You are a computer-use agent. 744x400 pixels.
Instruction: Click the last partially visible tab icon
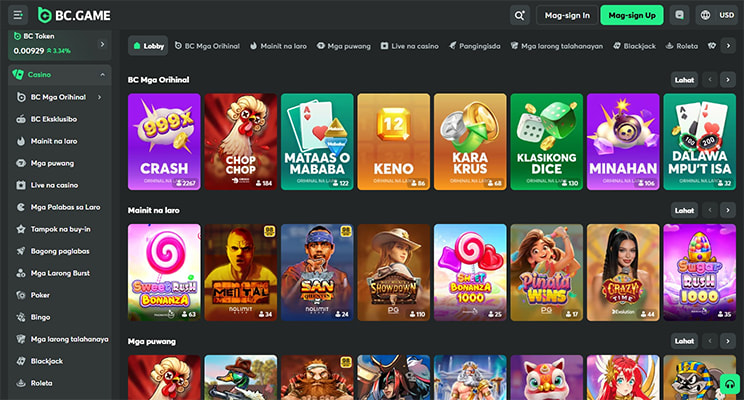pyautogui.click(x=712, y=46)
